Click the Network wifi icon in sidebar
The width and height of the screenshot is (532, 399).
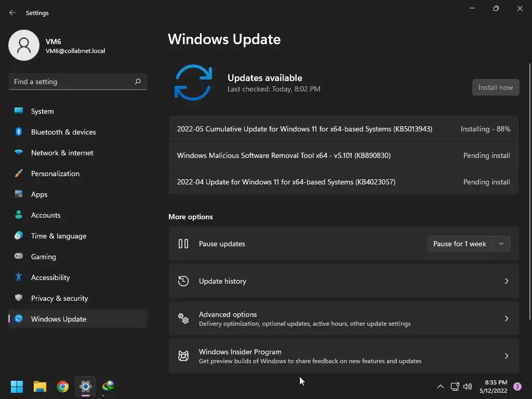(x=19, y=152)
